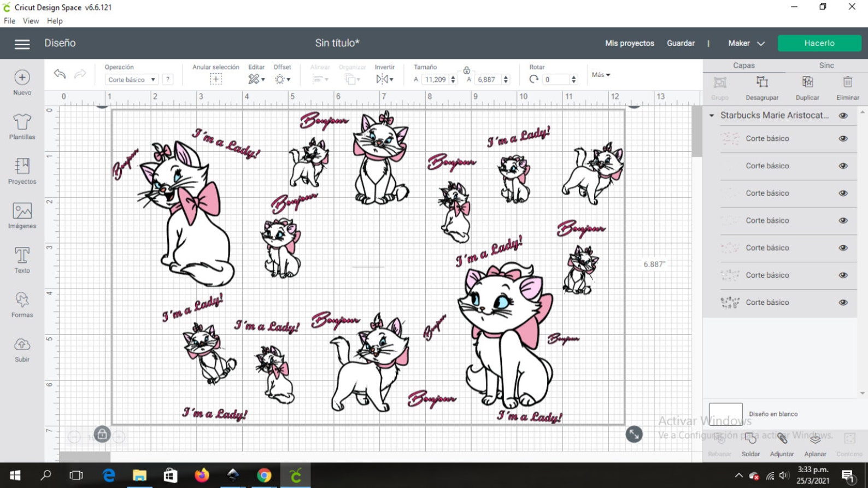Switch to the Capas tab

click(743, 65)
